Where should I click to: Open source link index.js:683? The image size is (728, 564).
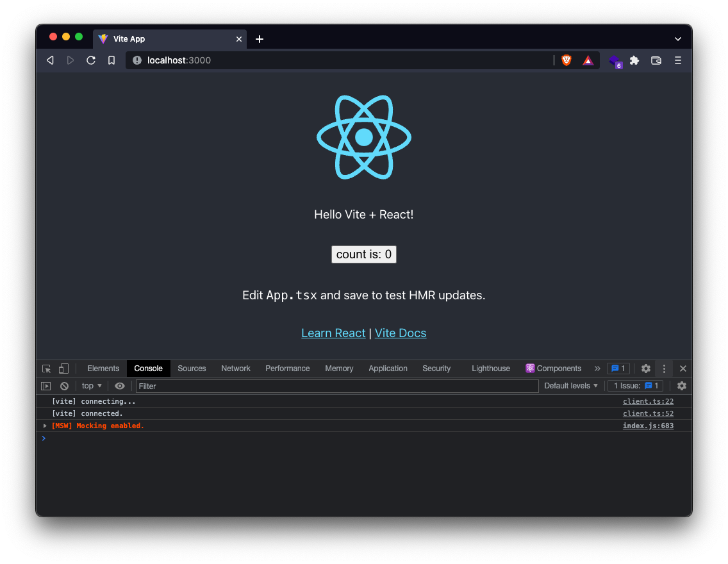648,426
